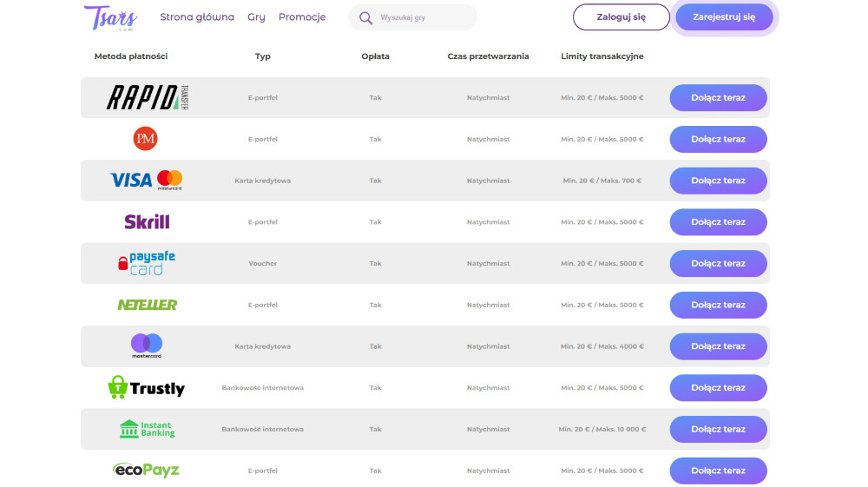The height and width of the screenshot is (487, 868).
Task: Click the ecoPayz logo
Action: click(x=146, y=471)
